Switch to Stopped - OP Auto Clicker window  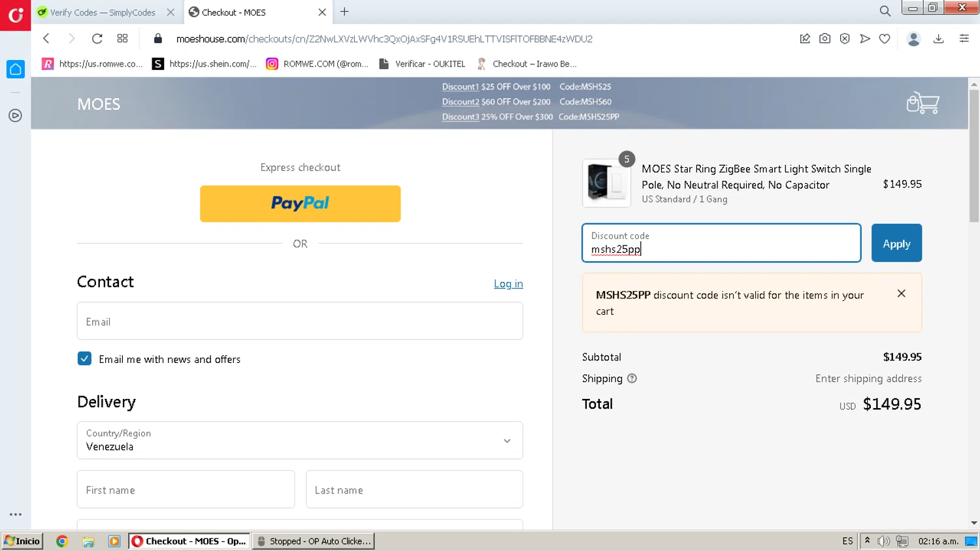tap(313, 541)
